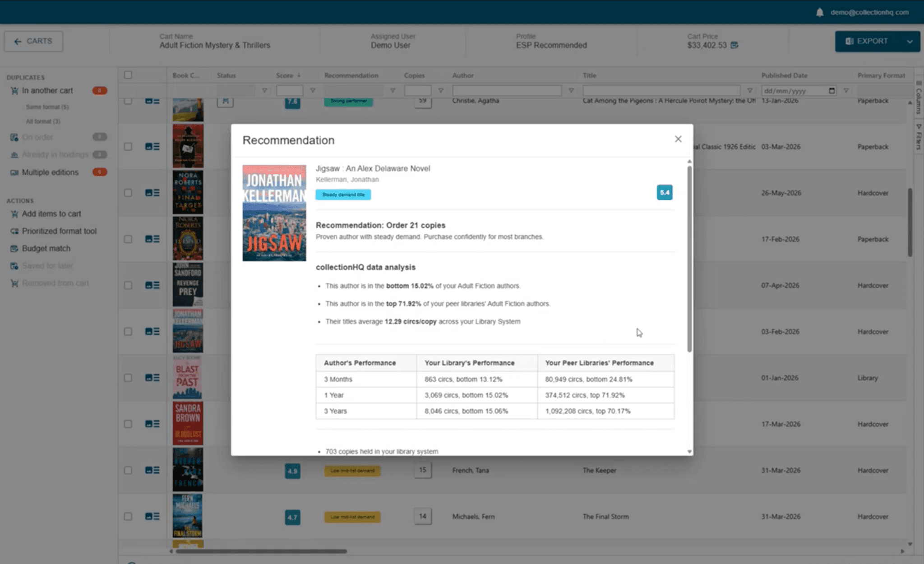
Task: Click the Blast from the Past cover thumbnail
Action: point(188,378)
